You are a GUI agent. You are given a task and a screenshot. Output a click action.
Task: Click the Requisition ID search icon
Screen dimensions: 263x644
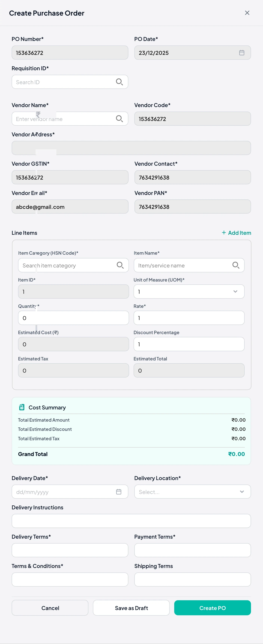119,82
